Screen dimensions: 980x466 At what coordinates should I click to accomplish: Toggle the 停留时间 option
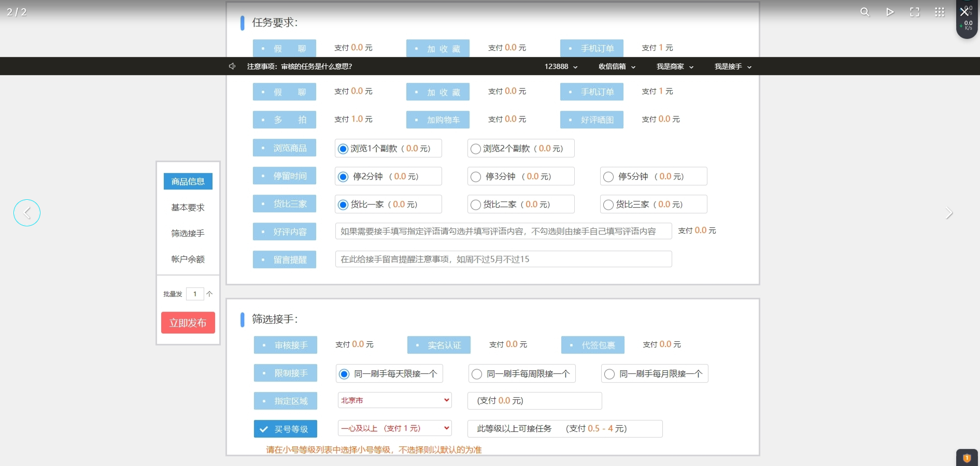[285, 176]
